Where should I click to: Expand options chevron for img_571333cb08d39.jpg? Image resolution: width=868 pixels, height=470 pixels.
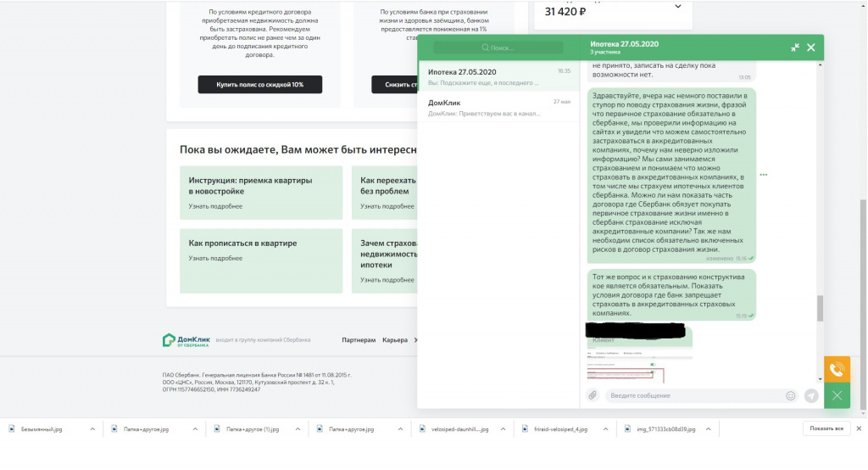click(708, 429)
